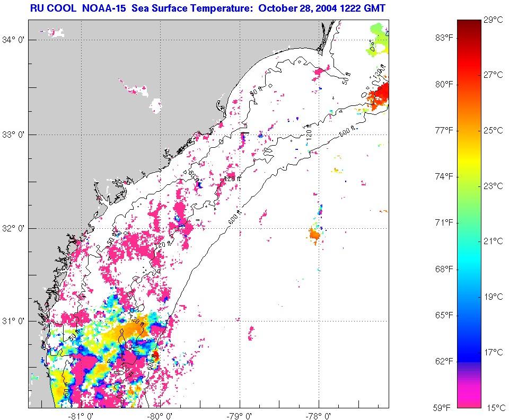Click the 62°F colorbar label
Image resolution: width=509 pixels, height=420 pixels.
(x=444, y=361)
